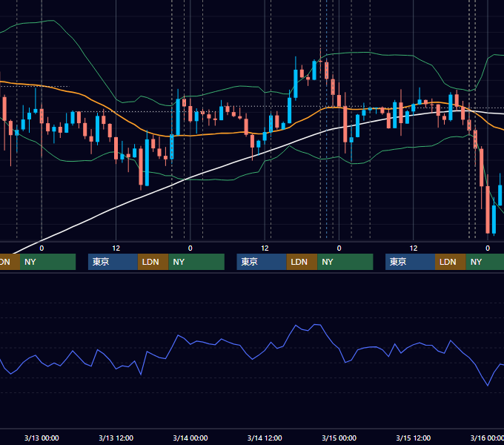The image size is (504, 445).
Task: Click the NY session block preceding 3/13 東京
Action: coord(47,262)
